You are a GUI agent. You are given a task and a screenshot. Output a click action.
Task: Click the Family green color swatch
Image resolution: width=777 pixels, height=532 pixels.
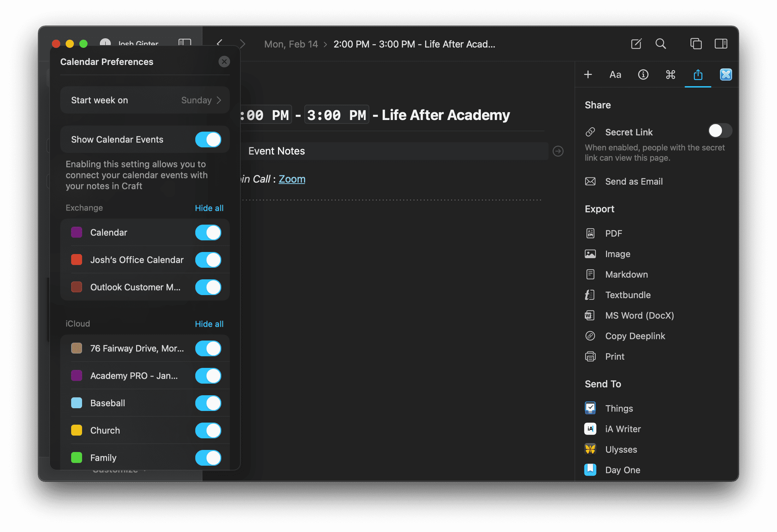[x=77, y=458]
